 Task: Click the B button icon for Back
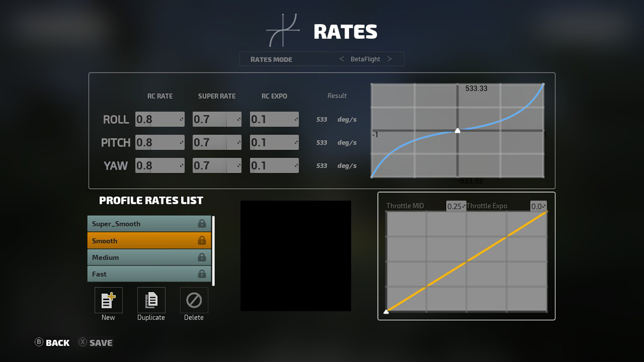pos(39,342)
